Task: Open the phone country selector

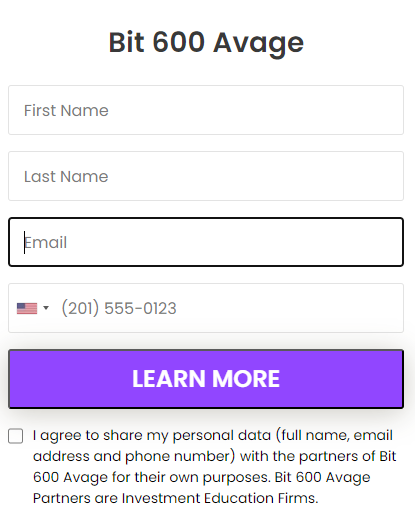Action: (x=33, y=308)
